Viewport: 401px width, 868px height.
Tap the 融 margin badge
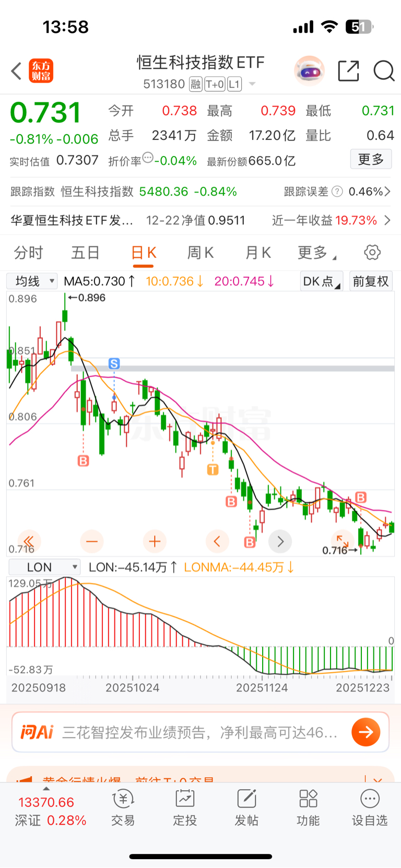[196, 84]
